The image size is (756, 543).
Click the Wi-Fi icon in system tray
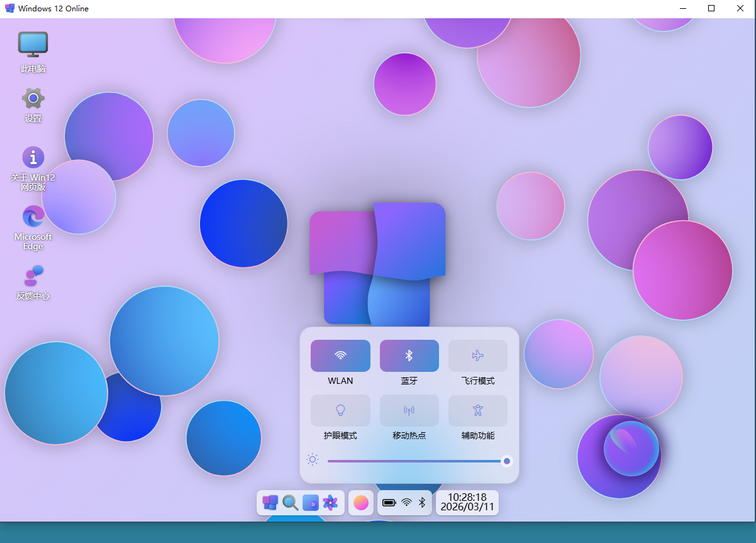(x=407, y=502)
